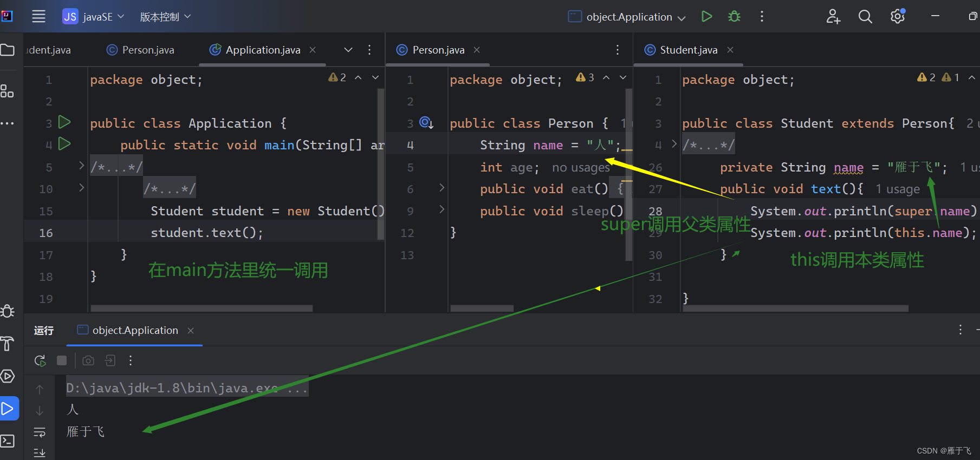The height and width of the screenshot is (460, 980).
Task: Open tab options menu of left editor
Action: click(369, 50)
